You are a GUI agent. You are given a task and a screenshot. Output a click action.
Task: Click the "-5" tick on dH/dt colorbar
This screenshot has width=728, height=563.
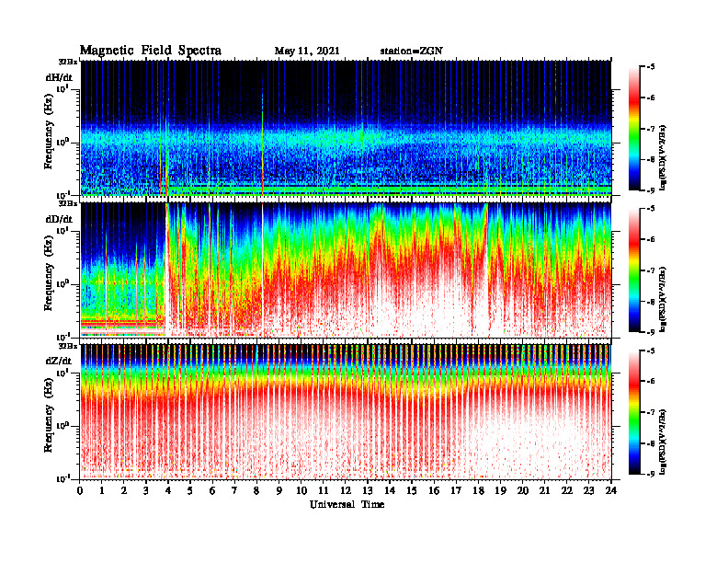[x=650, y=67]
